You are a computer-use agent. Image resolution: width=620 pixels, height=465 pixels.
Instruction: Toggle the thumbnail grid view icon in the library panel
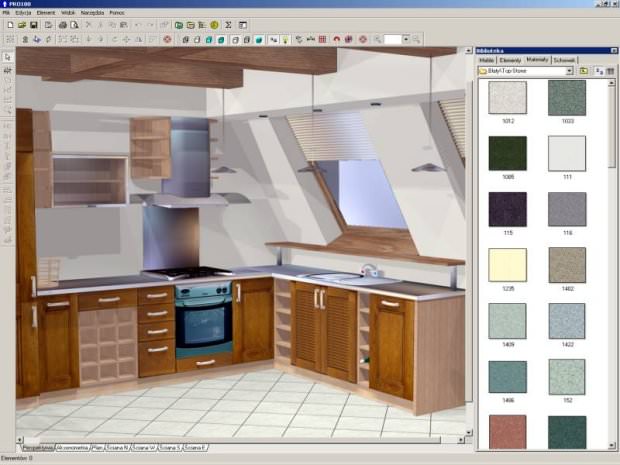click(611, 71)
